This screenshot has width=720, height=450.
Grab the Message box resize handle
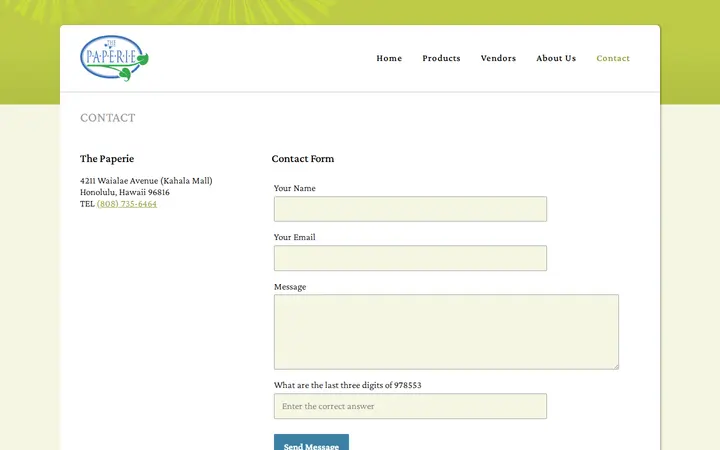[616, 366]
